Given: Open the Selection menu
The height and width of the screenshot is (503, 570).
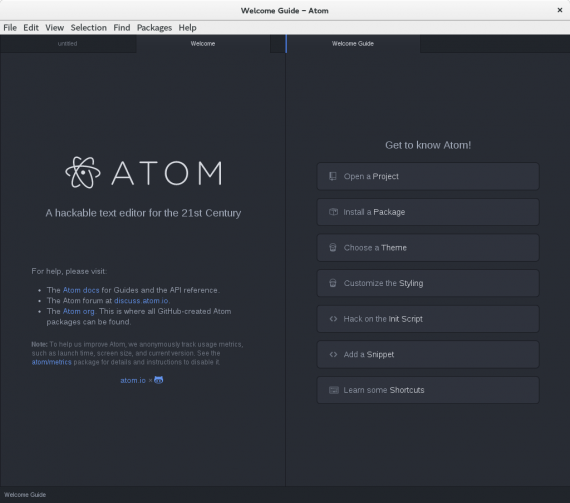Looking at the screenshot, I should (89, 28).
